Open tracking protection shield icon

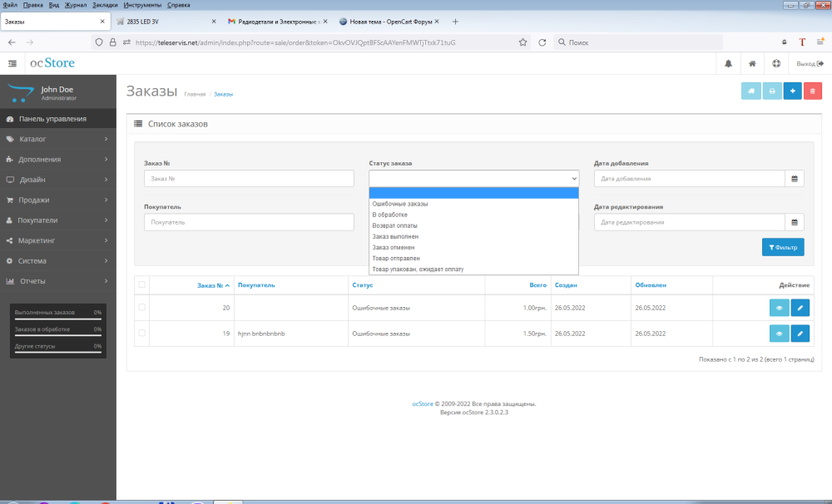pyautogui.click(x=99, y=42)
